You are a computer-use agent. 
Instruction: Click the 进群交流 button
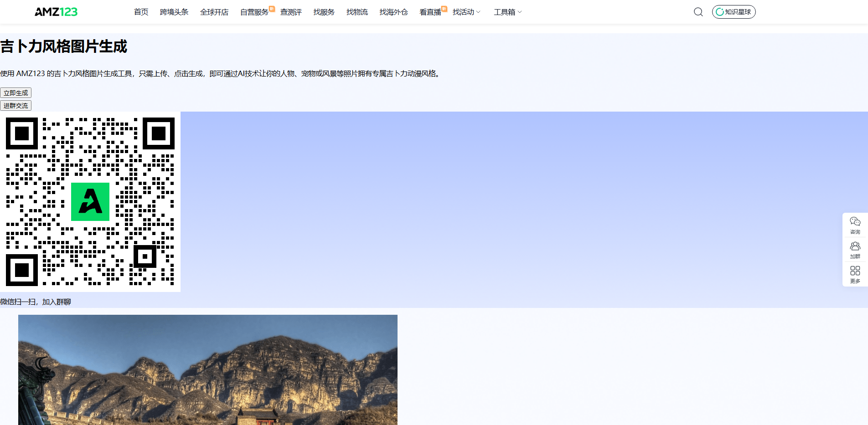[16, 105]
